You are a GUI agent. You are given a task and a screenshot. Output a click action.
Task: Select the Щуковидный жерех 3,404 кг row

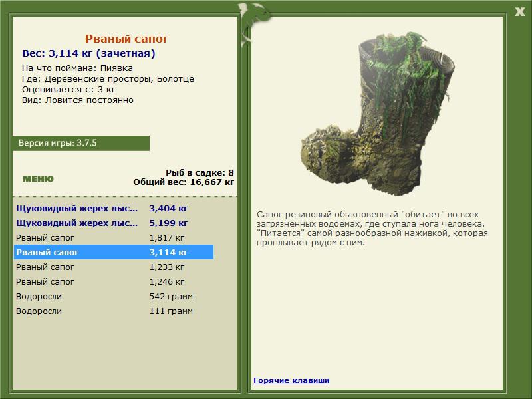coord(114,209)
